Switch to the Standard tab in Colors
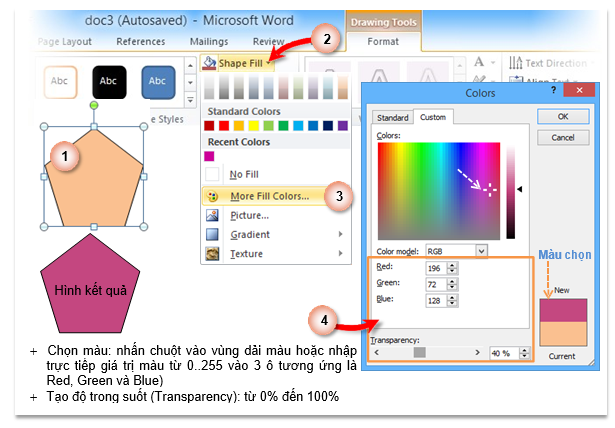The image size is (615, 428). (394, 118)
